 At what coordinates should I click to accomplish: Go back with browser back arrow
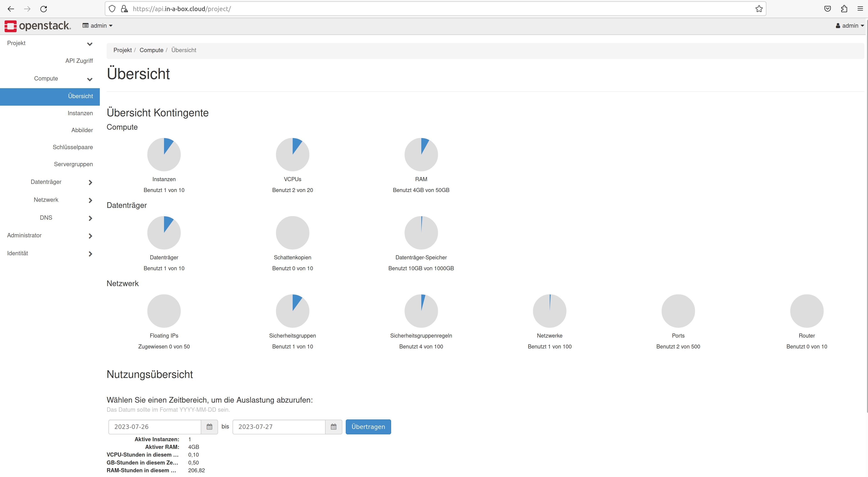click(x=11, y=9)
